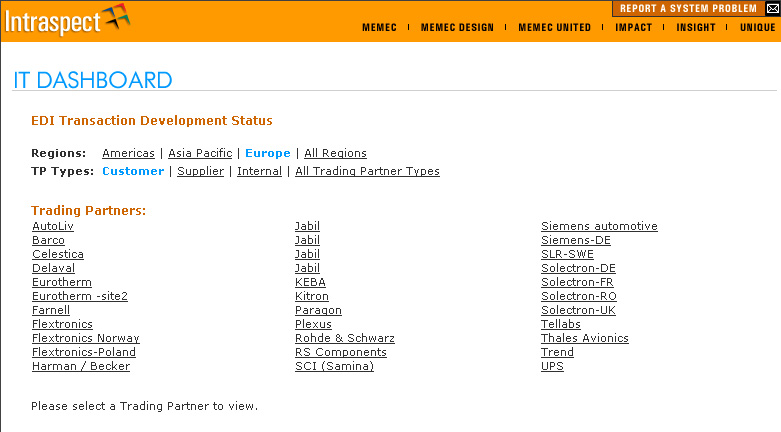Open the AutoLiv trading partner
The image size is (781, 432).
click(53, 226)
